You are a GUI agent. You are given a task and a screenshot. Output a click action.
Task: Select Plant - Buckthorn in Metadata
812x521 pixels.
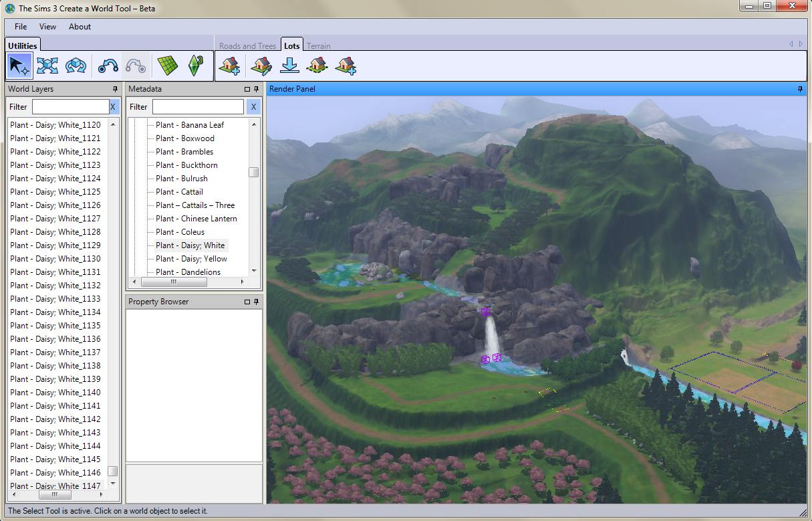click(186, 165)
